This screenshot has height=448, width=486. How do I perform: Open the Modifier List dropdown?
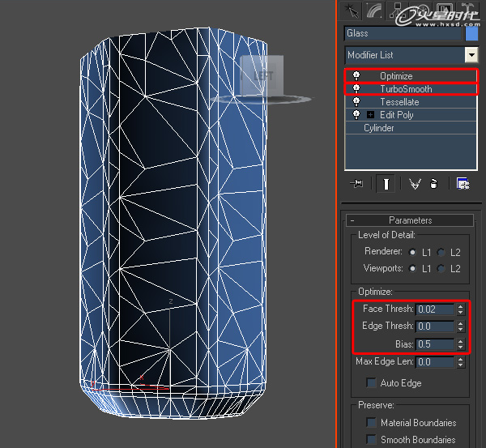coord(471,55)
